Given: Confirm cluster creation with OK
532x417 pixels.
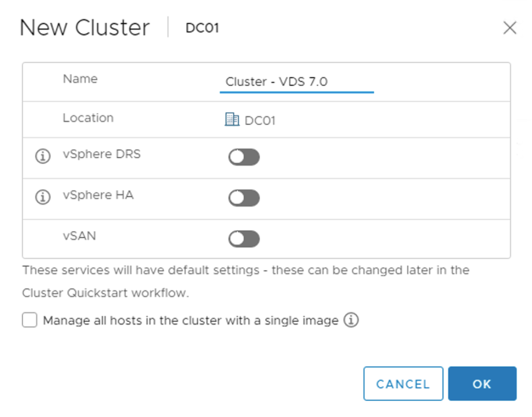Looking at the screenshot, I should point(482,384).
